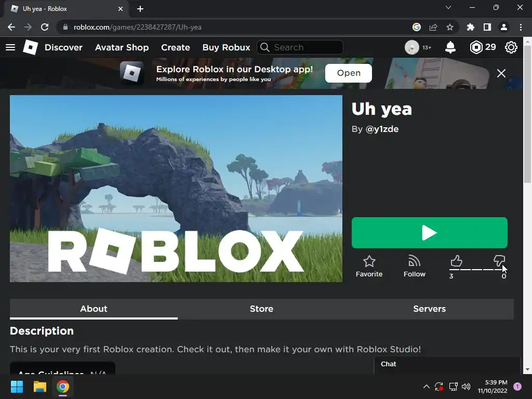
Task: Open the volume control in tray
Action: click(466, 387)
